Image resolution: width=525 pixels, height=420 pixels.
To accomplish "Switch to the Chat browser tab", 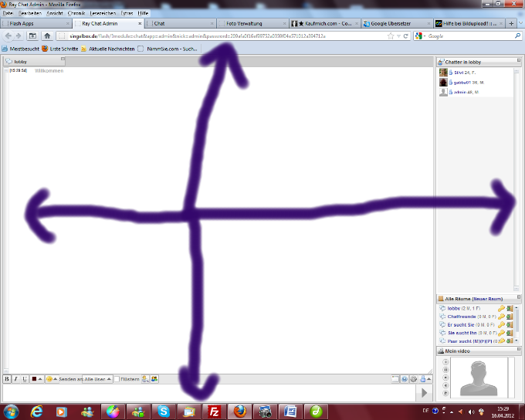I will (x=181, y=23).
